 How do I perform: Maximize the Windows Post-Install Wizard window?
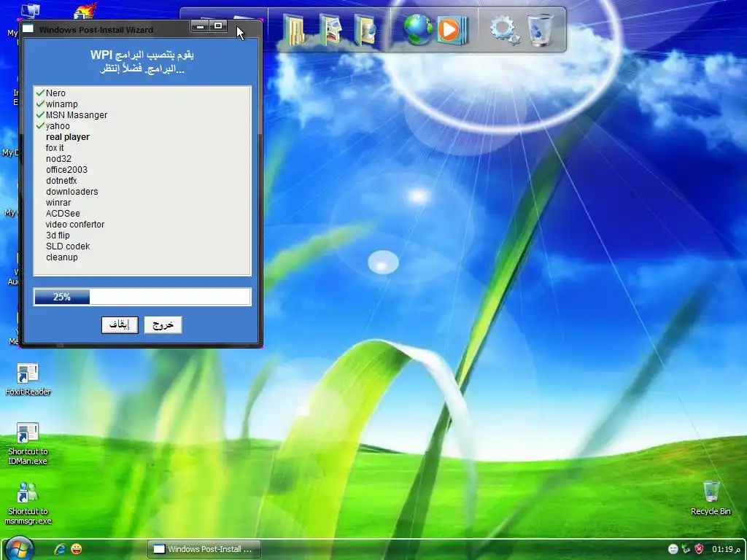coord(218,26)
